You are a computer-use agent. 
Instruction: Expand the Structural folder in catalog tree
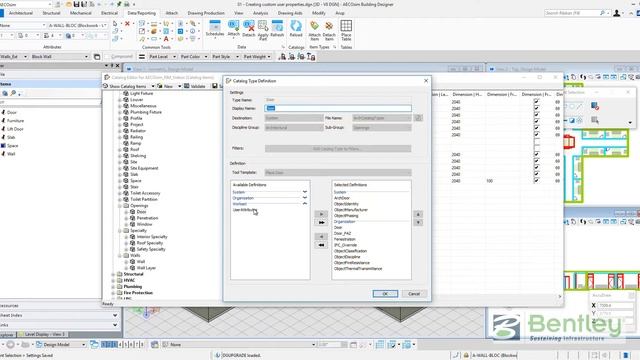coord(113,274)
